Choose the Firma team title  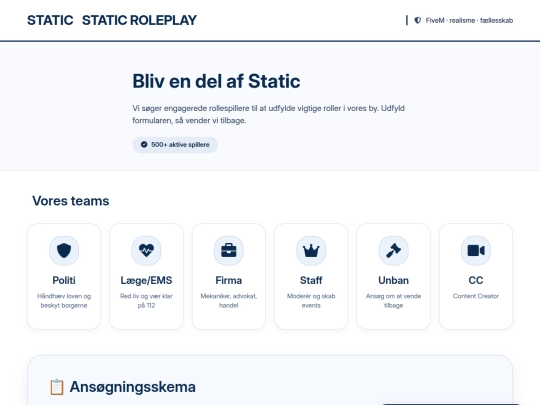[229, 280]
